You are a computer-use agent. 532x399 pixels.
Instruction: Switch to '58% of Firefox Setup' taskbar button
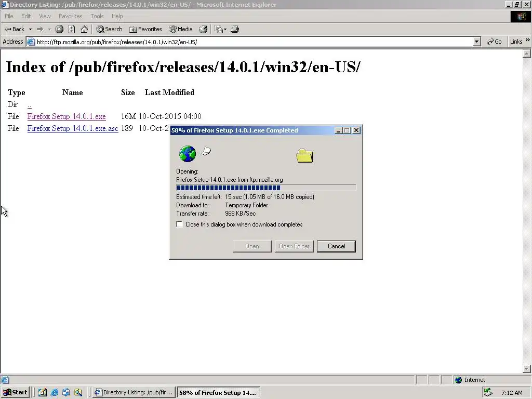pyautogui.click(x=219, y=393)
